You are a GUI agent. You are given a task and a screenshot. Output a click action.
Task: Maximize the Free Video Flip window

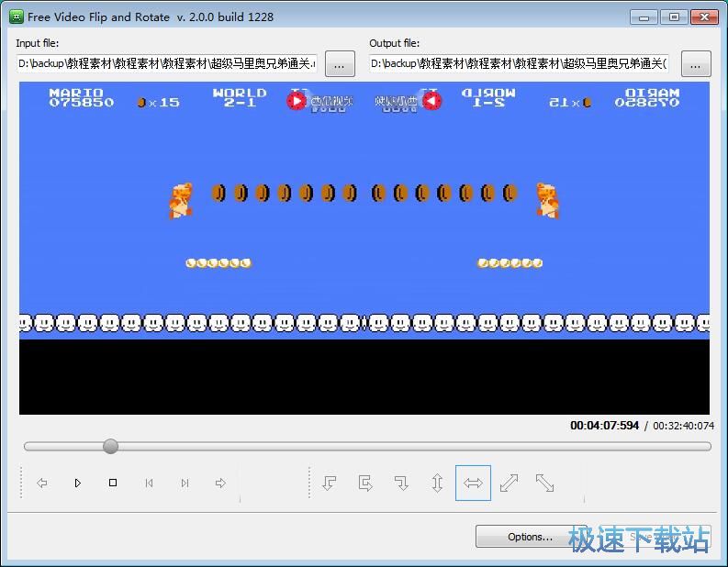(674, 17)
